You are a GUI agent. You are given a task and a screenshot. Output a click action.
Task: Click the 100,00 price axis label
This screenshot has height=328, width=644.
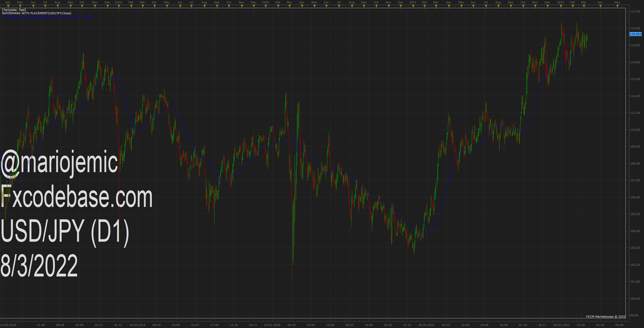(635, 299)
